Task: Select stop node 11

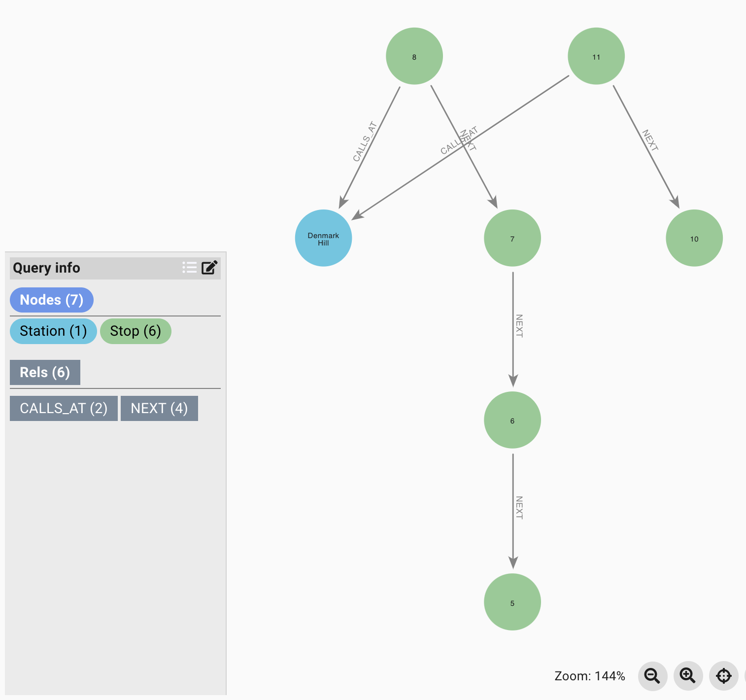Action: [596, 56]
